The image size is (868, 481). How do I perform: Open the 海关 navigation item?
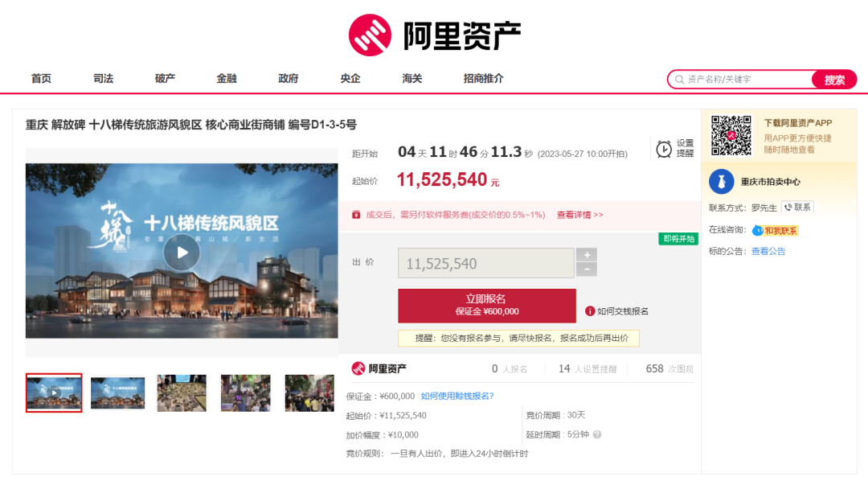pyautogui.click(x=411, y=79)
